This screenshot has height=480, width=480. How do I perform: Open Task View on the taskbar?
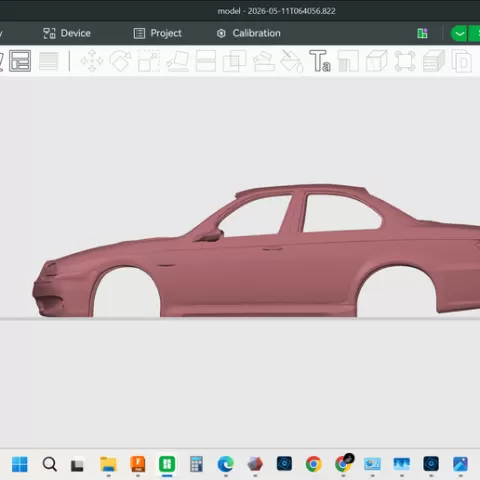pos(77,465)
